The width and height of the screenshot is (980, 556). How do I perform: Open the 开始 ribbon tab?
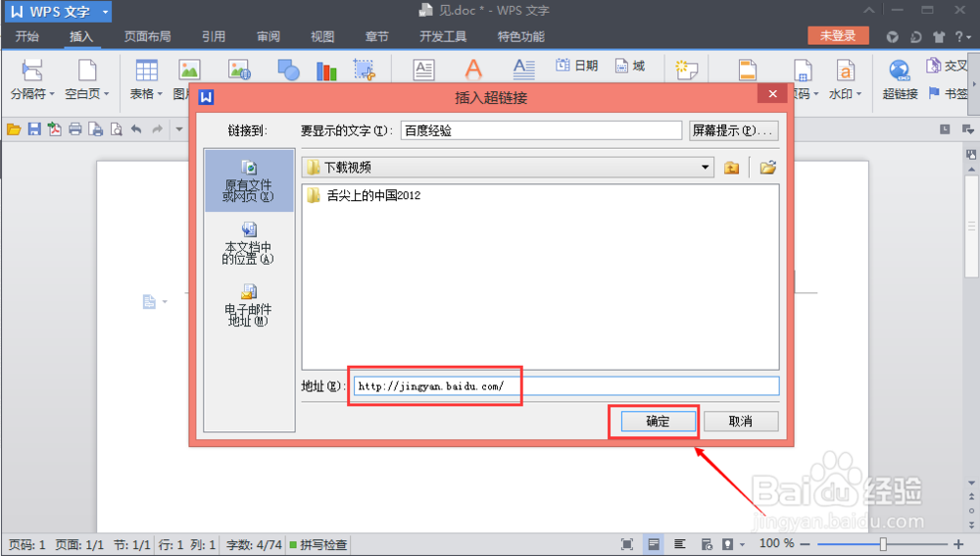point(26,36)
